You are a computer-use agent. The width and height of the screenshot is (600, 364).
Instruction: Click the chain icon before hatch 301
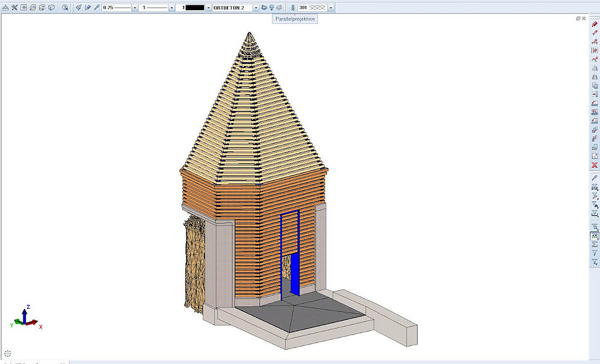click(x=293, y=7)
